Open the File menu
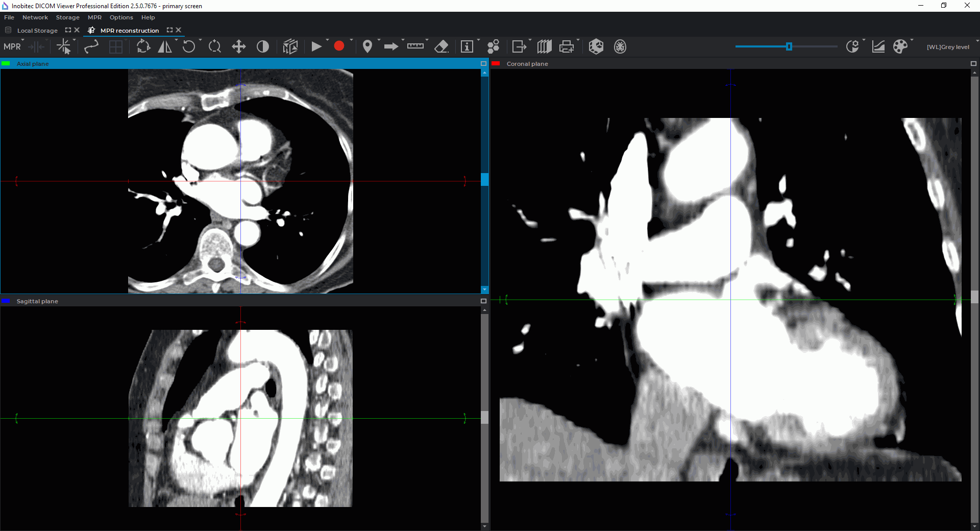 (x=9, y=17)
